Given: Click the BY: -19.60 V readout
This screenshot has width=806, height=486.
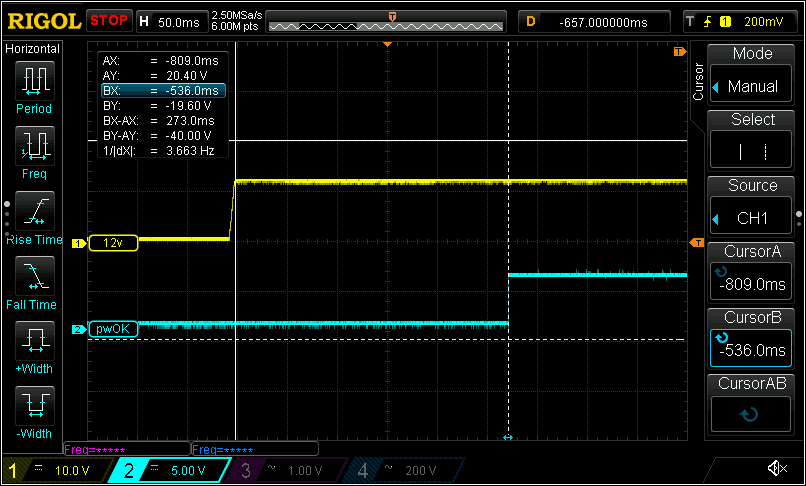Looking at the screenshot, I should [157, 105].
